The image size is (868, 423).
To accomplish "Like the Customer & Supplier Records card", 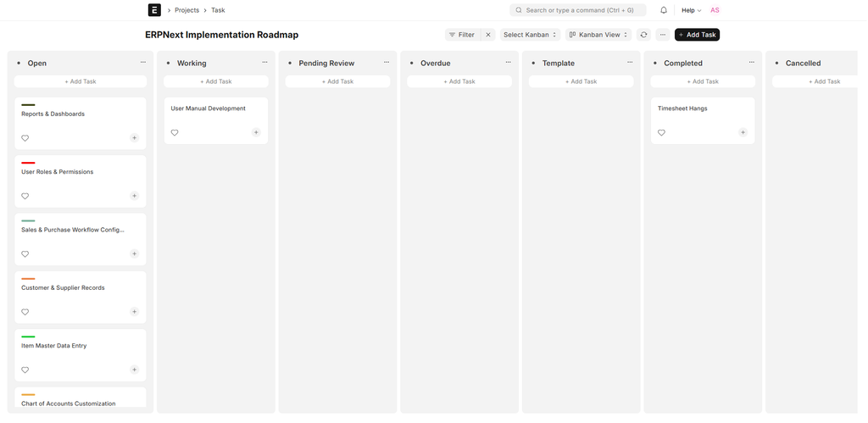I will point(25,312).
